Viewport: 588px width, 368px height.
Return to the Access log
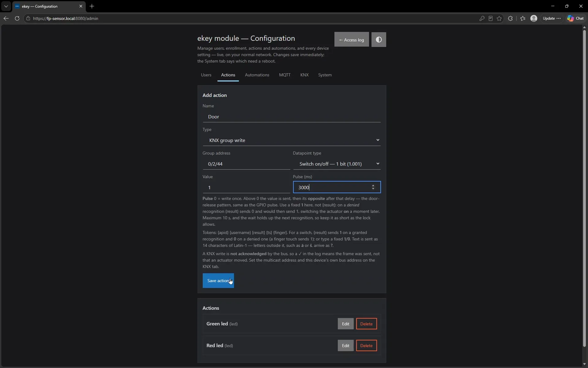point(352,40)
